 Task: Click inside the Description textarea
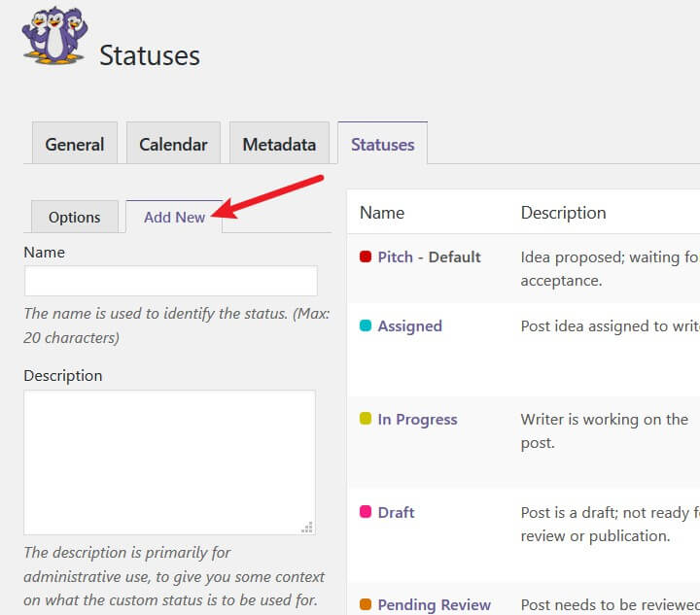(169, 462)
